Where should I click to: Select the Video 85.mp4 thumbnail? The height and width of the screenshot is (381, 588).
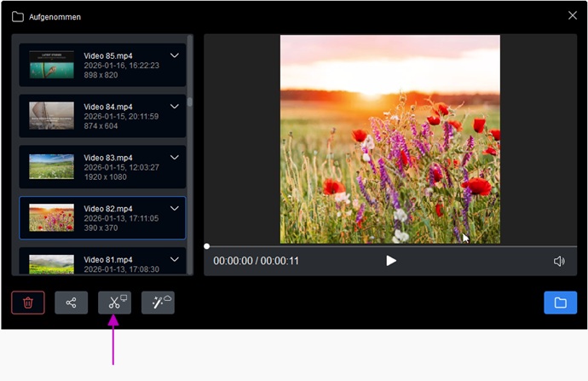pos(51,65)
